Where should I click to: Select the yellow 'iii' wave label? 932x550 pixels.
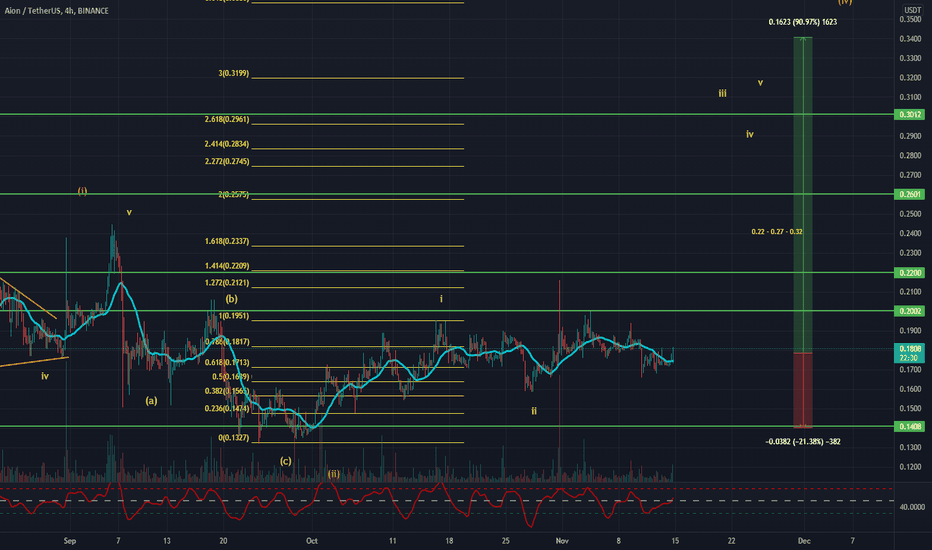pos(722,93)
